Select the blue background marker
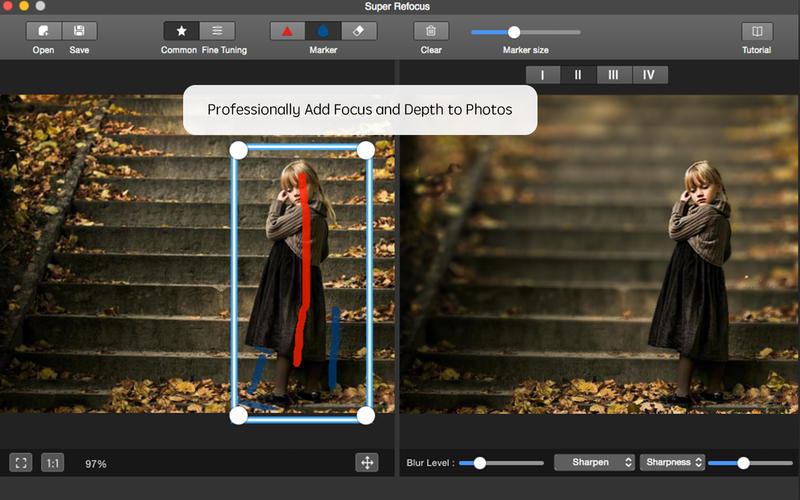This screenshot has height=500, width=800. [323, 31]
